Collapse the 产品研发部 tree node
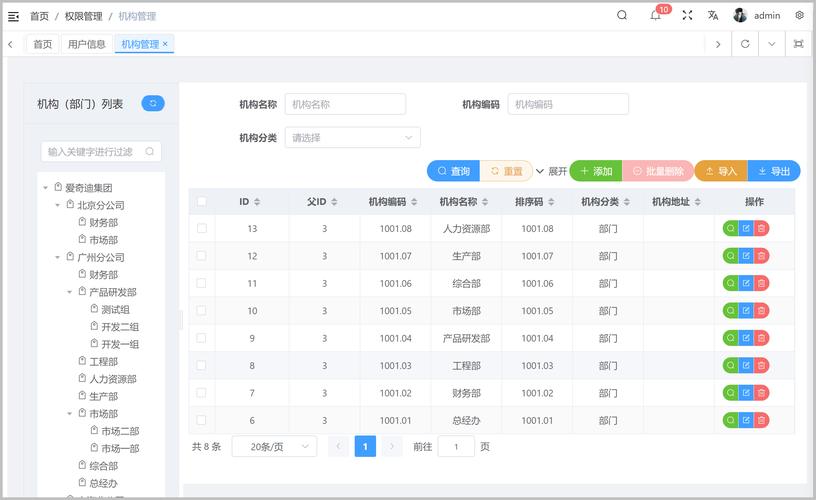 pyautogui.click(x=69, y=292)
